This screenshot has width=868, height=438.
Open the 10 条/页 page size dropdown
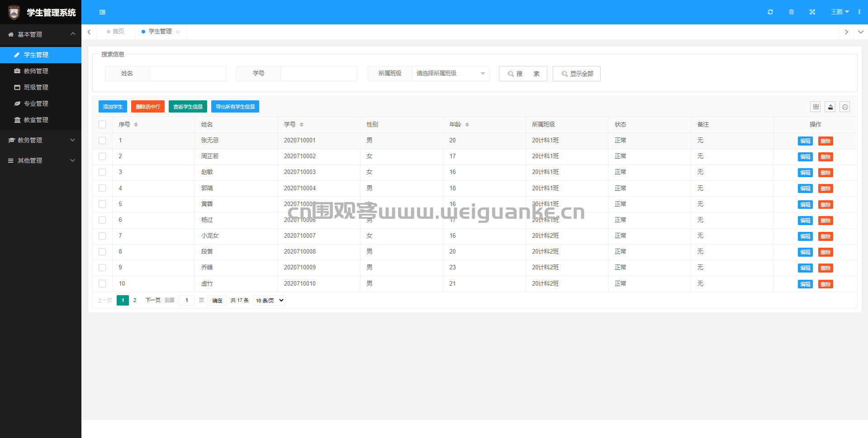click(269, 300)
